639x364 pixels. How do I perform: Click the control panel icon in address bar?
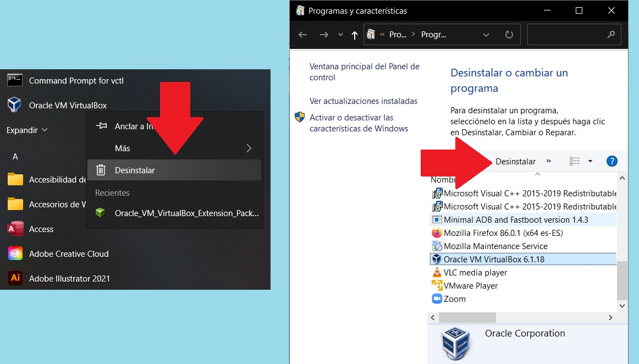pyautogui.click(x=371, y=34)
